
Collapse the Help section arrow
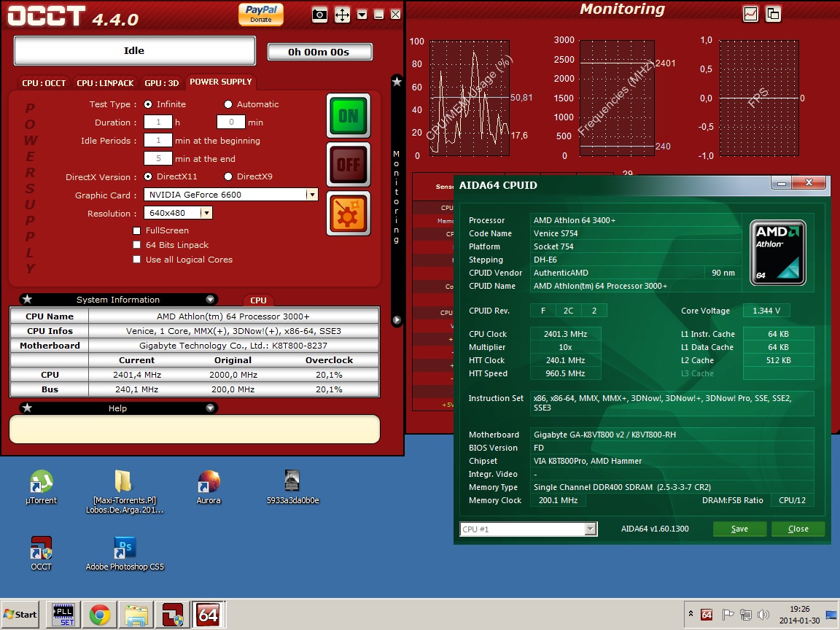[210, 408]
